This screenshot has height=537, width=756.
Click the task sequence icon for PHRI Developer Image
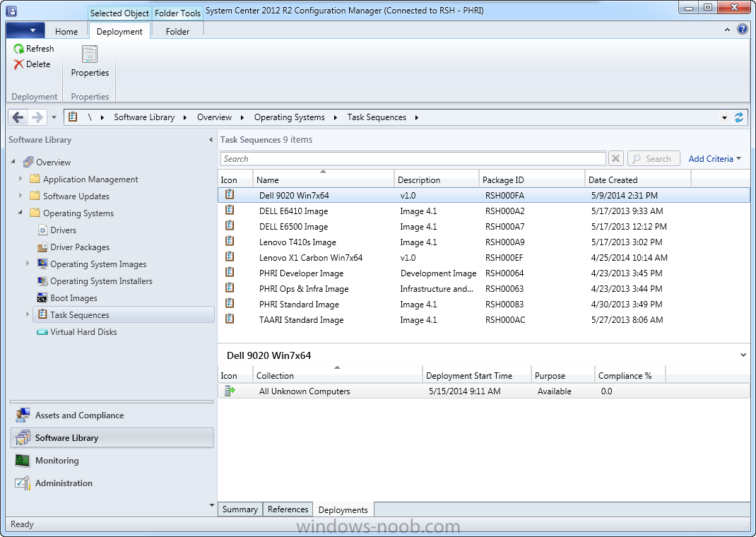pyautogui.click(x=230, y=272)
